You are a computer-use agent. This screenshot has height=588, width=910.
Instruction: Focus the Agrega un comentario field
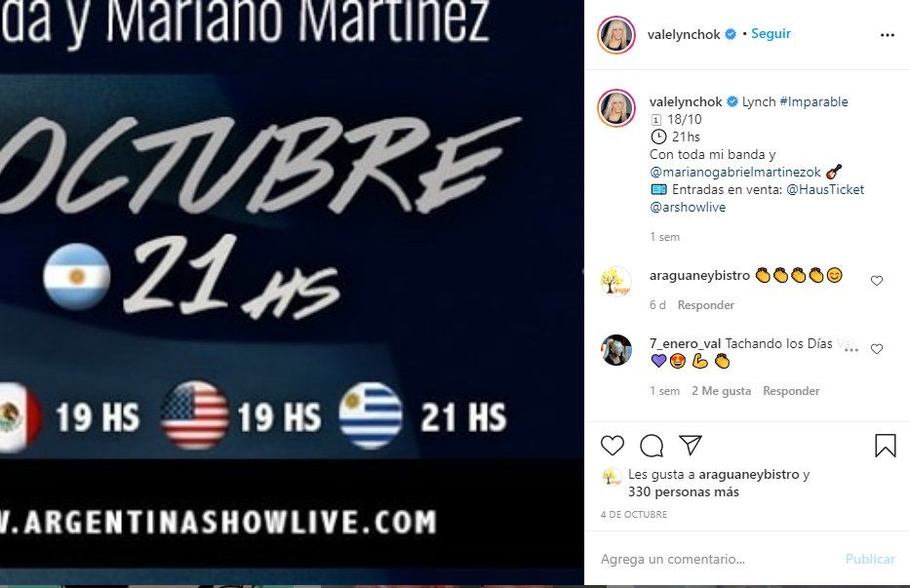717,559
